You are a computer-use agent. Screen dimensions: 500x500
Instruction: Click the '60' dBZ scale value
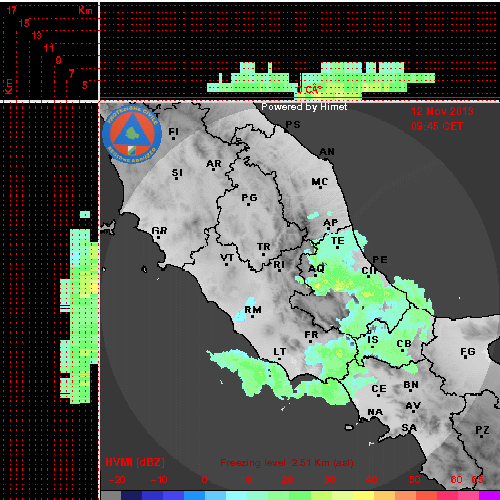coord(456,480)
